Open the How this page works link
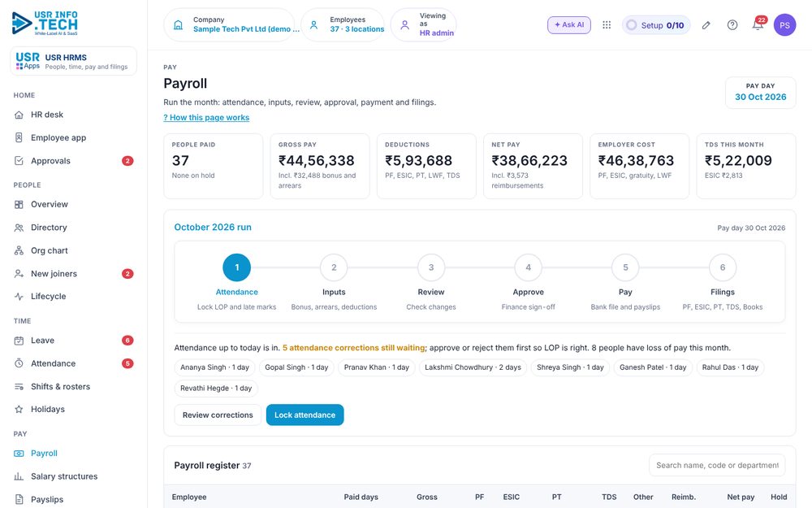Viewport: 812px width, 508px height. 206,118
